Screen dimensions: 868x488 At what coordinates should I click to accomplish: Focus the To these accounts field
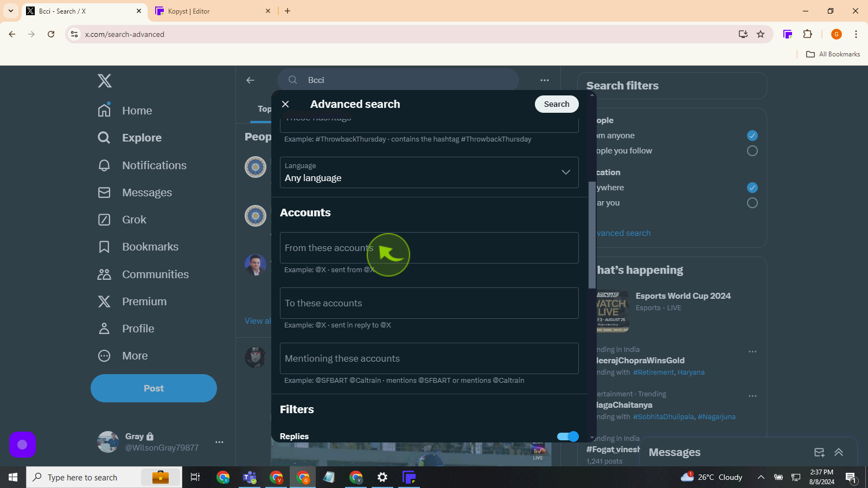pos(429,303)
